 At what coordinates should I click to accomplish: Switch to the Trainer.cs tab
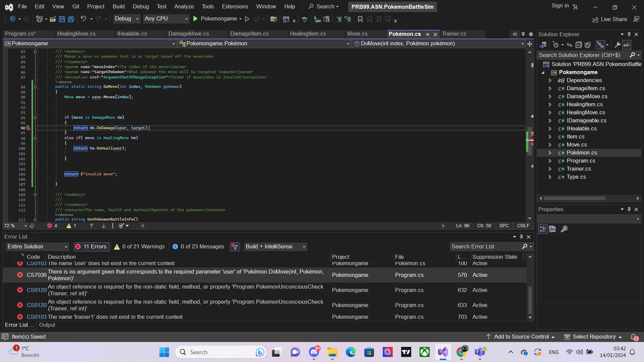pos(454,34)
